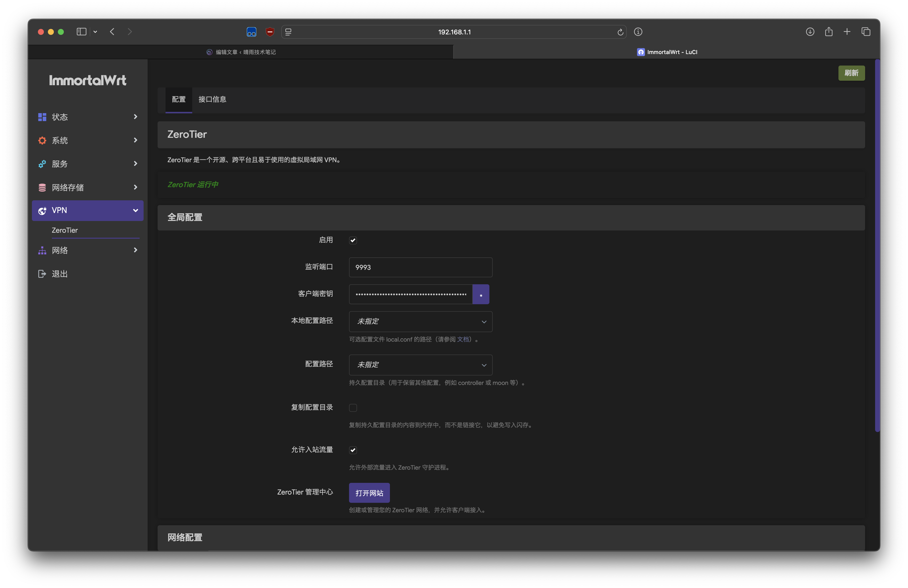Click the Safari reload page icon
This screenshot has width=908, height=588.
click(620, 32)
